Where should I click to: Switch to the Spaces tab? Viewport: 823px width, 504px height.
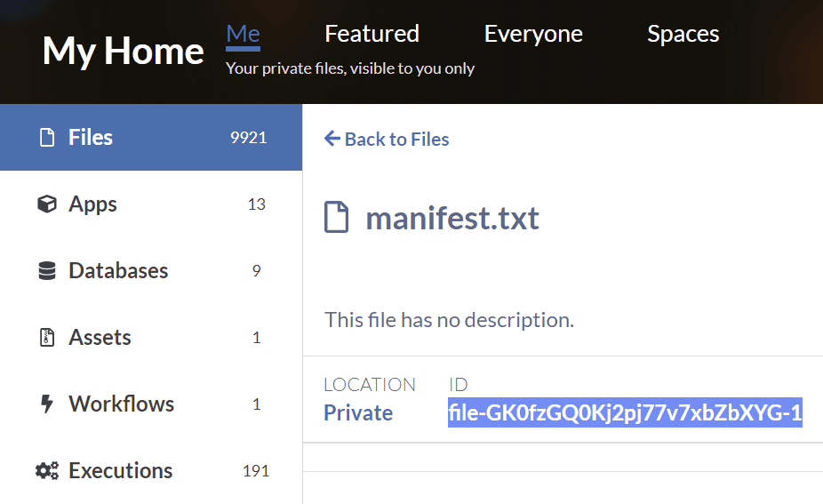(x=683, y=35)
